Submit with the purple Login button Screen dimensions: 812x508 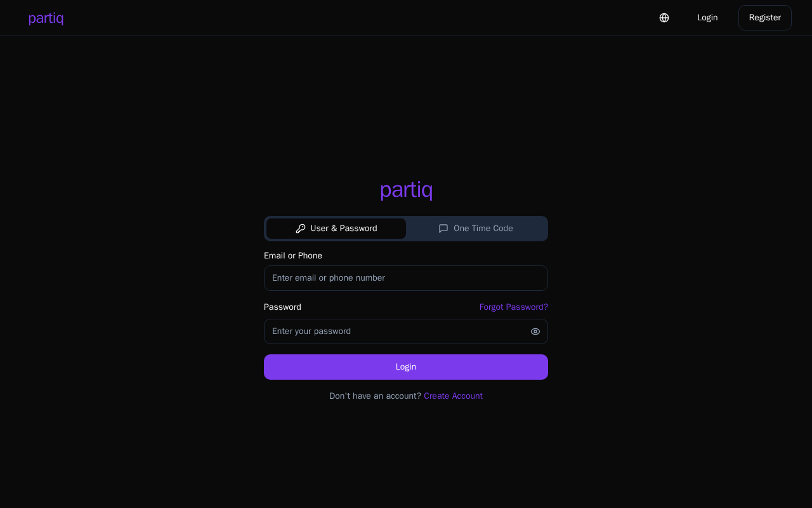[x=406, y=367]
